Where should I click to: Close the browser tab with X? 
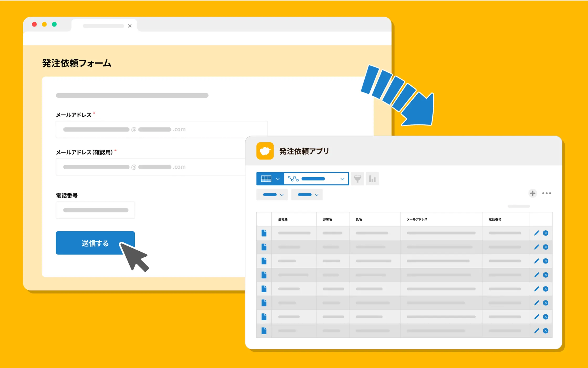pyautogui.click(x=130, y=26)
